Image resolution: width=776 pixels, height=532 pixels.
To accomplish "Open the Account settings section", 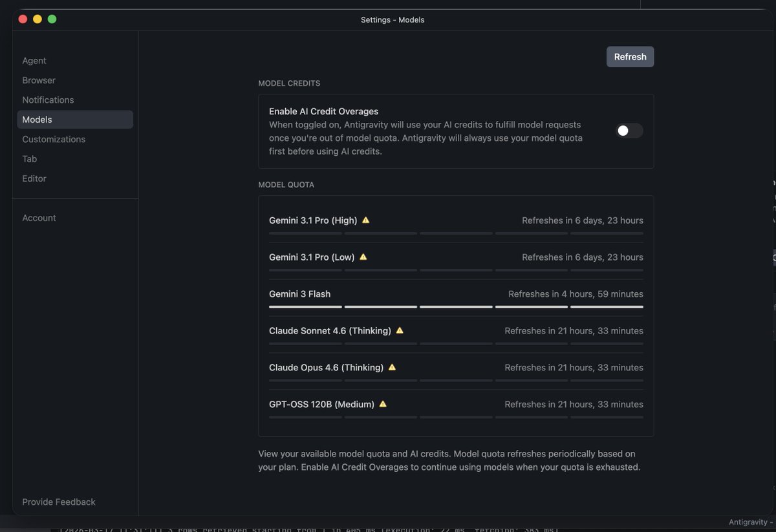I will pos(39,218).
